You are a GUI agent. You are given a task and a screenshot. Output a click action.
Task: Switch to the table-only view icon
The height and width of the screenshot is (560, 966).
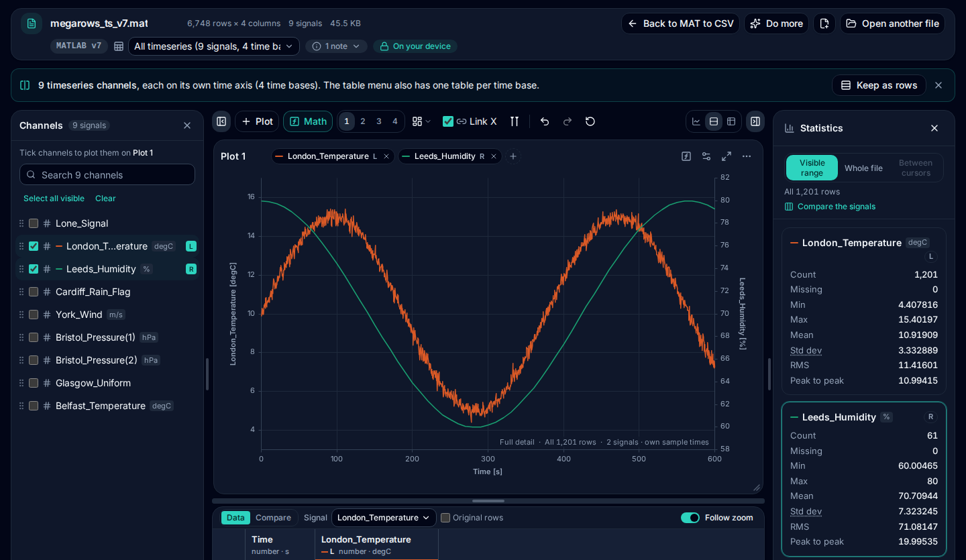(x=731, y=121)
